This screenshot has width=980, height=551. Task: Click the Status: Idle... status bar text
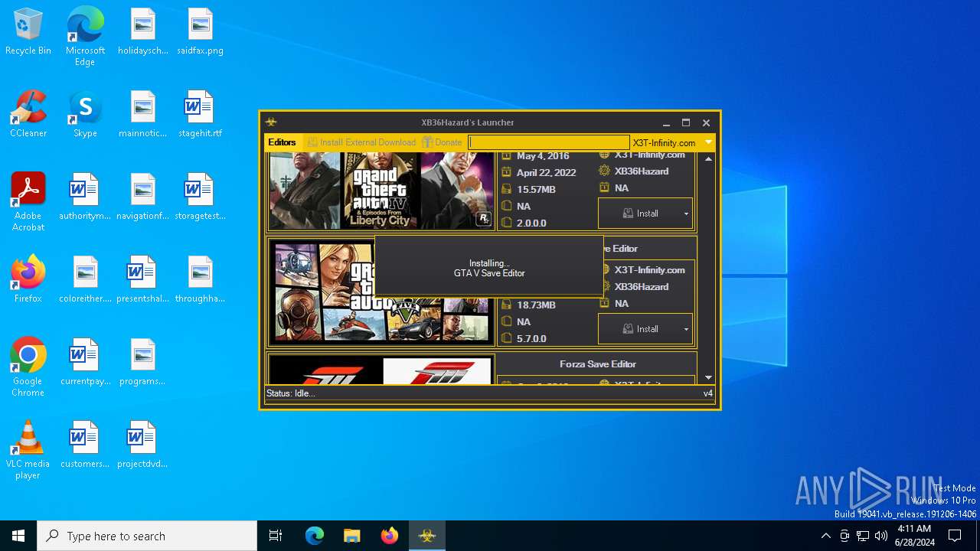tap(290, 393)
